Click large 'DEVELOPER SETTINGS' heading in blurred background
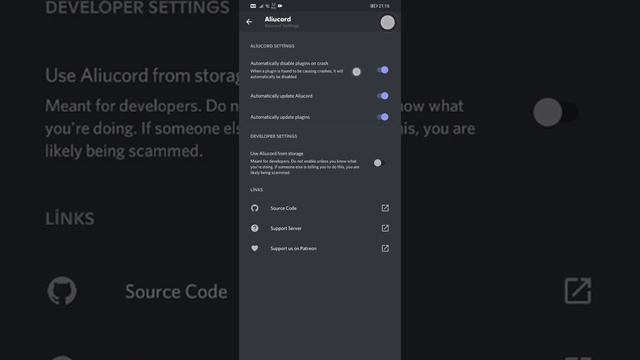This screenshot has width=640, height=360. [x=138, y=7]
